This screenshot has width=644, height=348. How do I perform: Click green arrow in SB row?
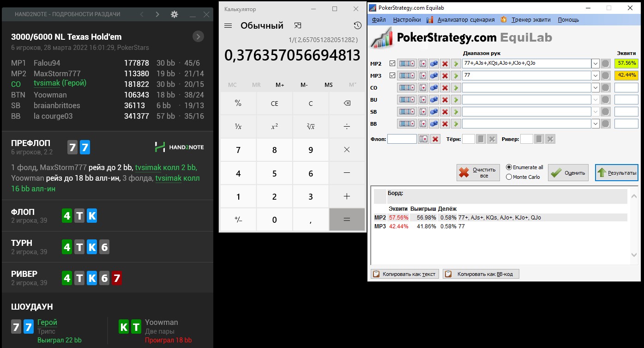click(x=456, y=111)
